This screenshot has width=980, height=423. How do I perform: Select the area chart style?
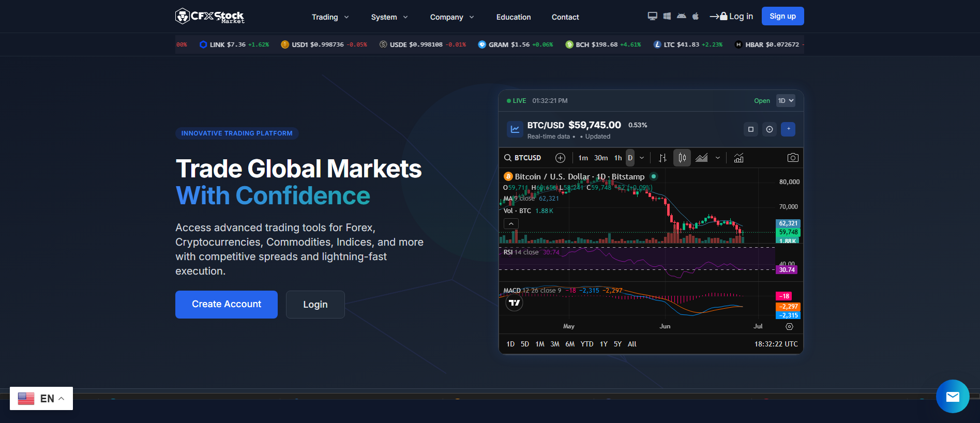pos(702,158)
